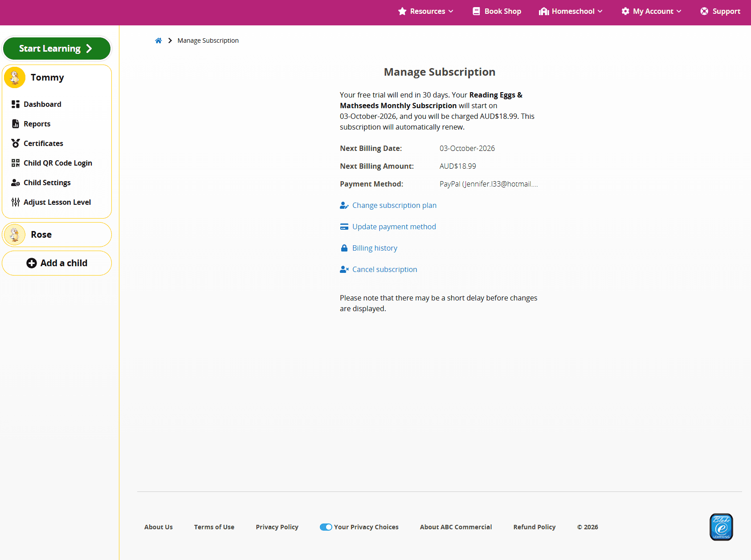Click the Adjust Lesson Level sliders icon

[x=16, y=202]
